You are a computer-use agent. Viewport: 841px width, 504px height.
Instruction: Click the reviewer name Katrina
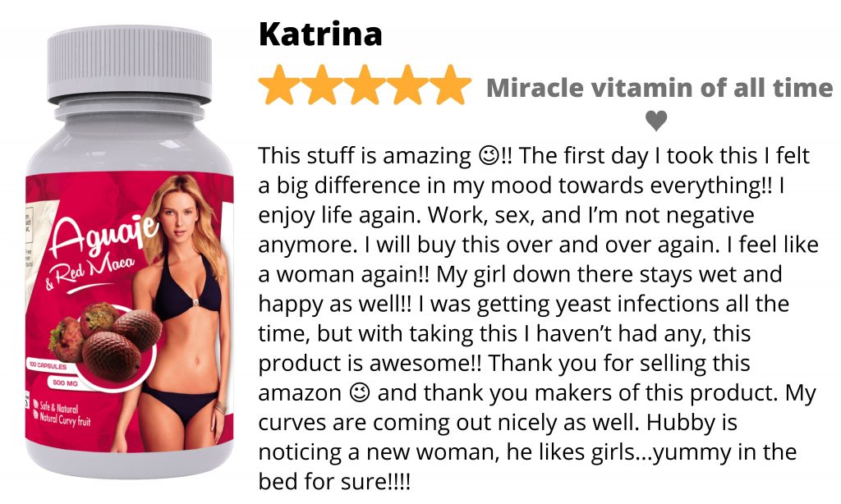[320, 34]
